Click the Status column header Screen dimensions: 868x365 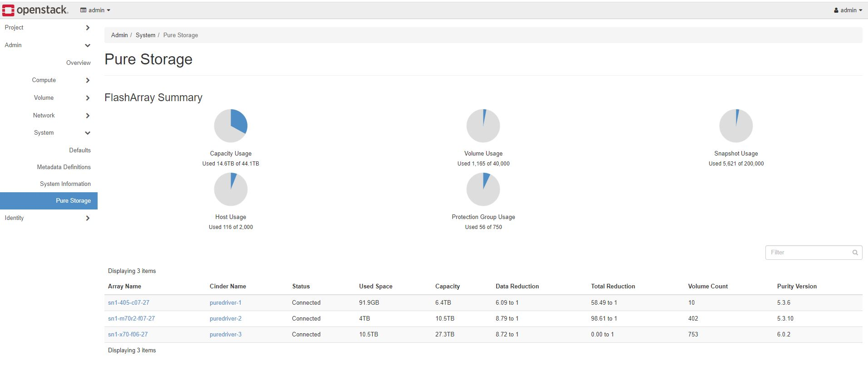[x=301, y=286]
